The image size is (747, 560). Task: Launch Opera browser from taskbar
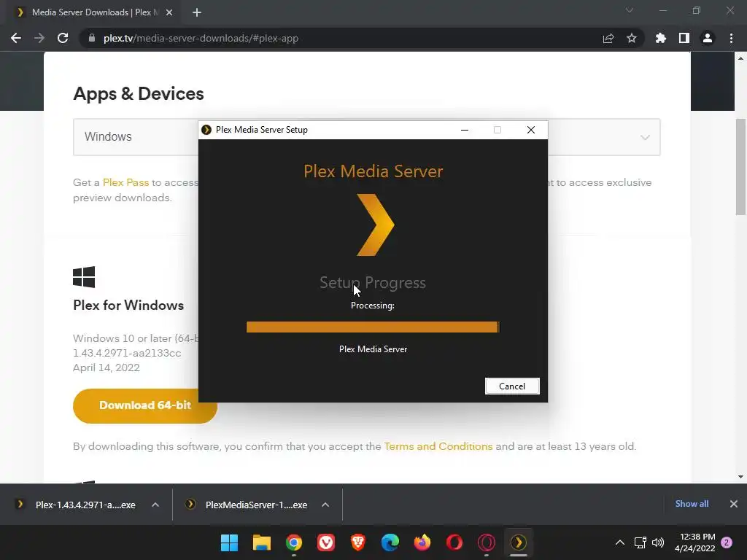coord(454,542)
